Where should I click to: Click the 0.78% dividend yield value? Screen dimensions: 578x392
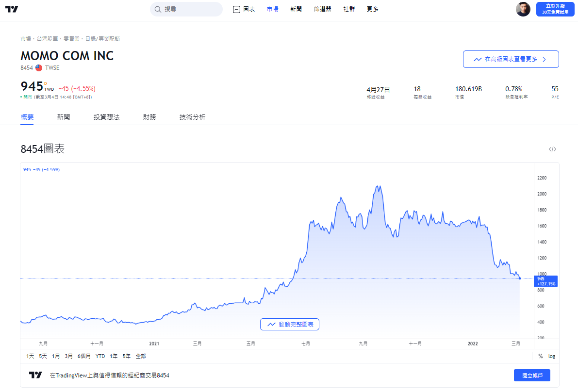click(513, 89)
